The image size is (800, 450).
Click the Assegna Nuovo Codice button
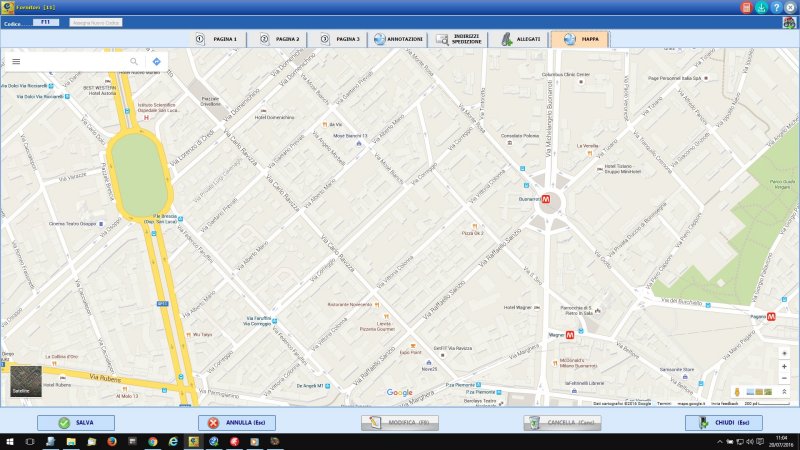(95, 23)
